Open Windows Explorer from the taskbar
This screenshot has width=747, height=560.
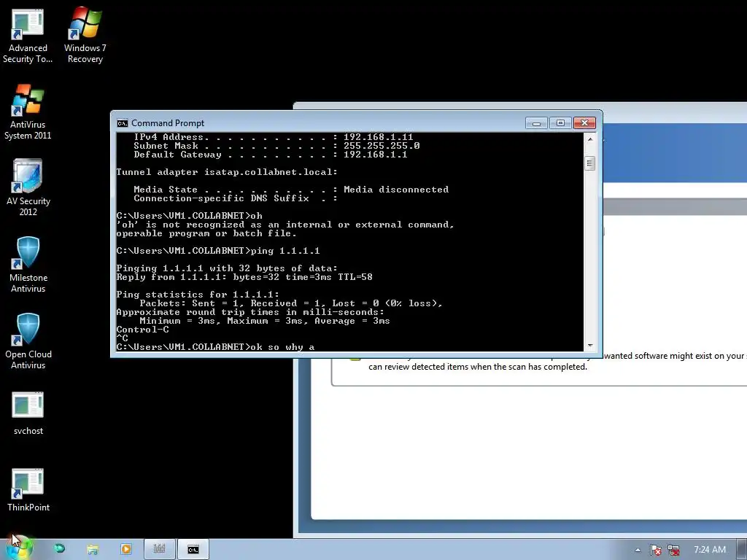click(93, 550)
